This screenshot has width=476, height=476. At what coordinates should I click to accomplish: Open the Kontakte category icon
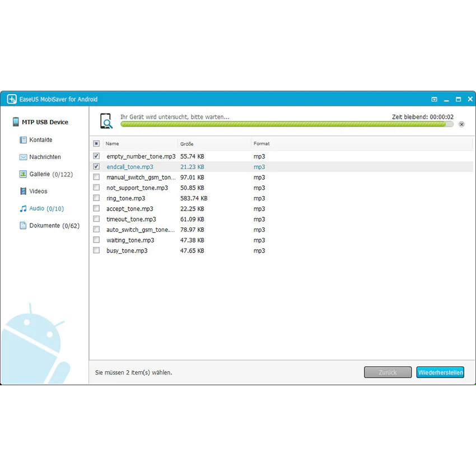coord(23,140)
